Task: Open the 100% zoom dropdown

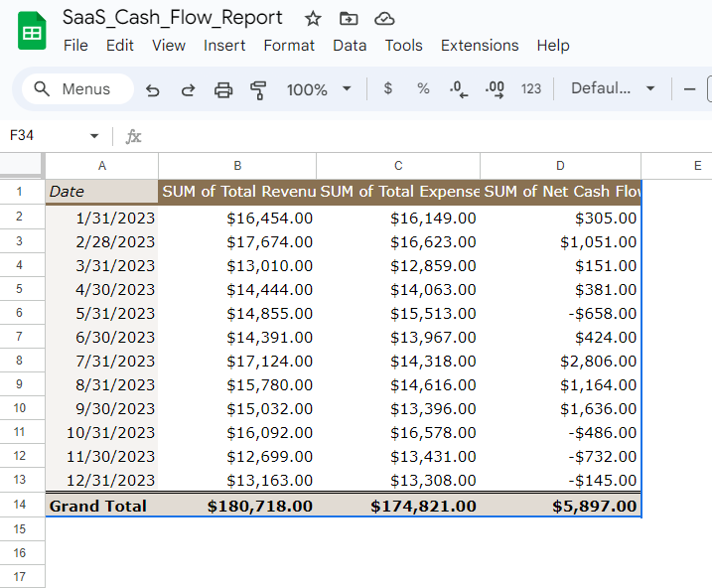Action: coord(319,89)
